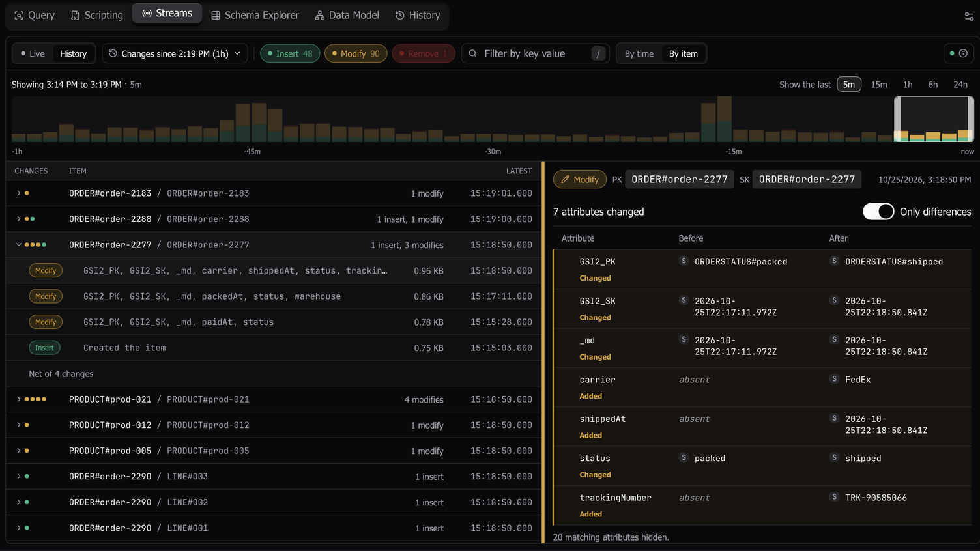Collapse the ORDER#order-2277 row
The width and height of the screenshot is (980, 551).
point(19,245)
